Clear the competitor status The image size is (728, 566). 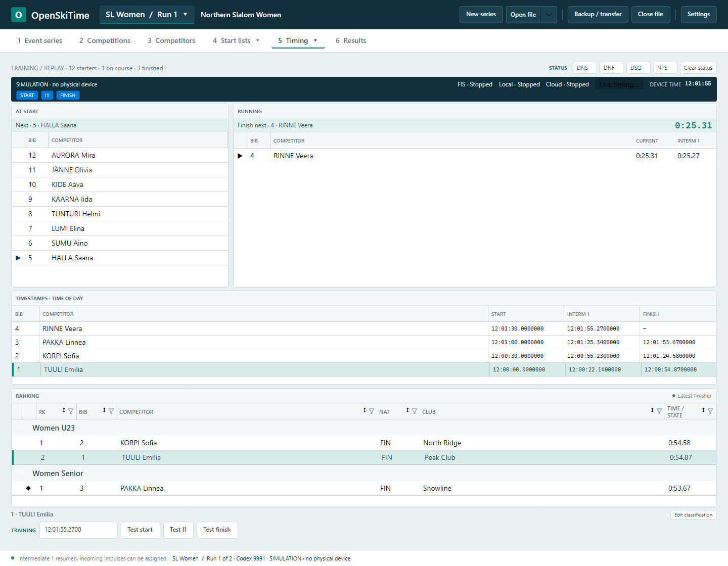click(698, 68)
